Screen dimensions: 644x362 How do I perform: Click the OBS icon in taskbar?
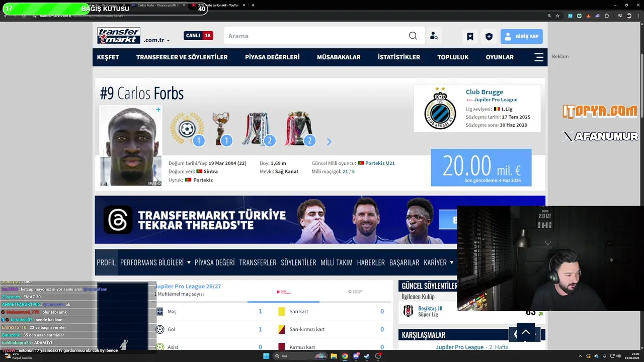(378, 356)
